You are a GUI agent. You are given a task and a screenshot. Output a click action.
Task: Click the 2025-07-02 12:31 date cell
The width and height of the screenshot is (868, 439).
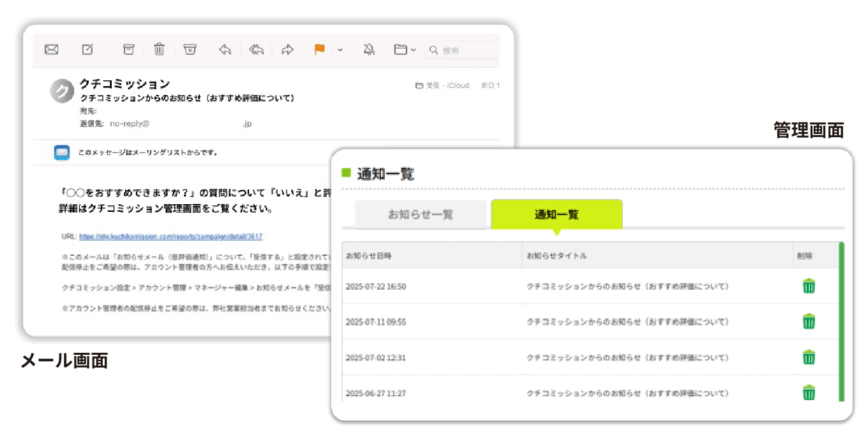(375, 358)
